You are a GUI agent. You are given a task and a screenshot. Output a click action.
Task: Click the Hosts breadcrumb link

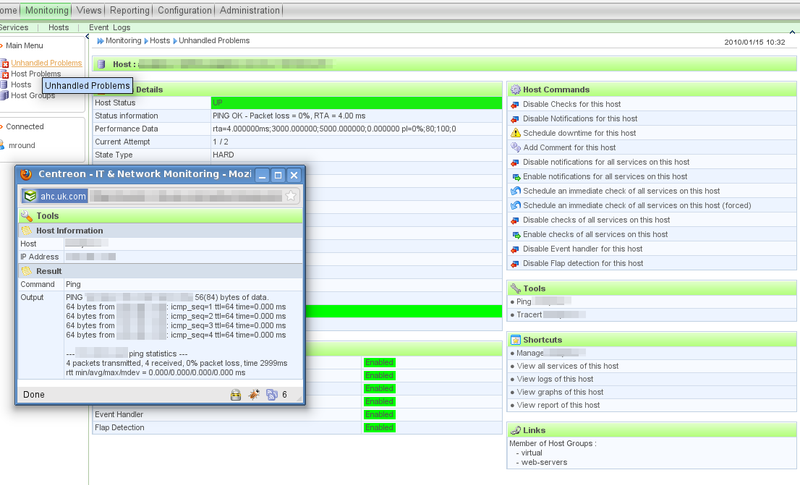160,41
